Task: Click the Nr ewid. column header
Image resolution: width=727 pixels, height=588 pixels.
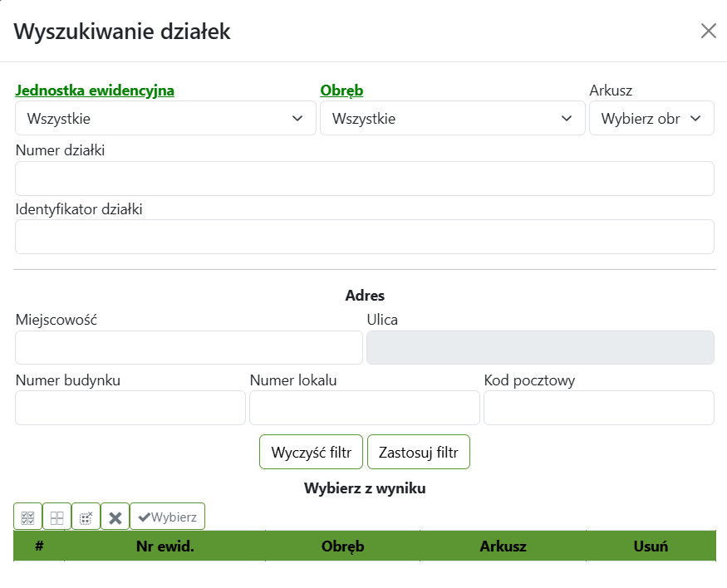Action: pos(165,546)
